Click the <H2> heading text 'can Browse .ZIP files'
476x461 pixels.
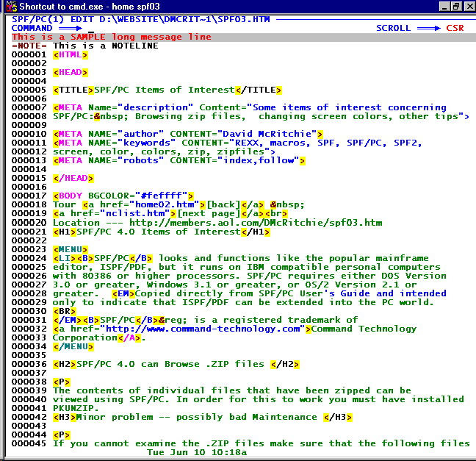(x=203, y=364)
